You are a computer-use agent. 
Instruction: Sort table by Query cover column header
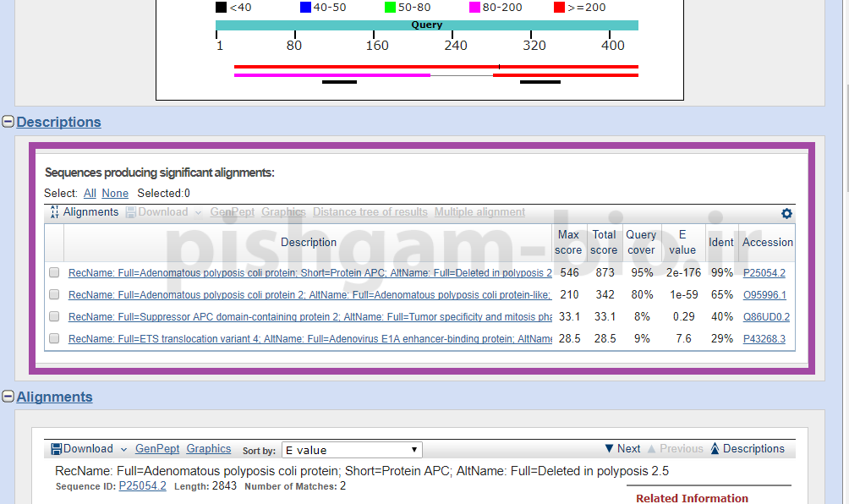coord(641,242)
